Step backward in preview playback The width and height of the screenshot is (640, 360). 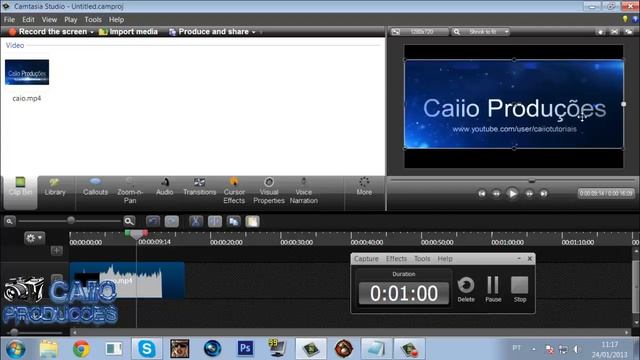point(496,193)
